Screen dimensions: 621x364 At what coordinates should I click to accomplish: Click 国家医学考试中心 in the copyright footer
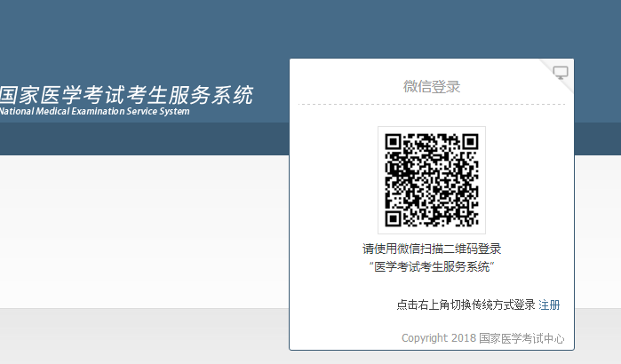[521, 338]
